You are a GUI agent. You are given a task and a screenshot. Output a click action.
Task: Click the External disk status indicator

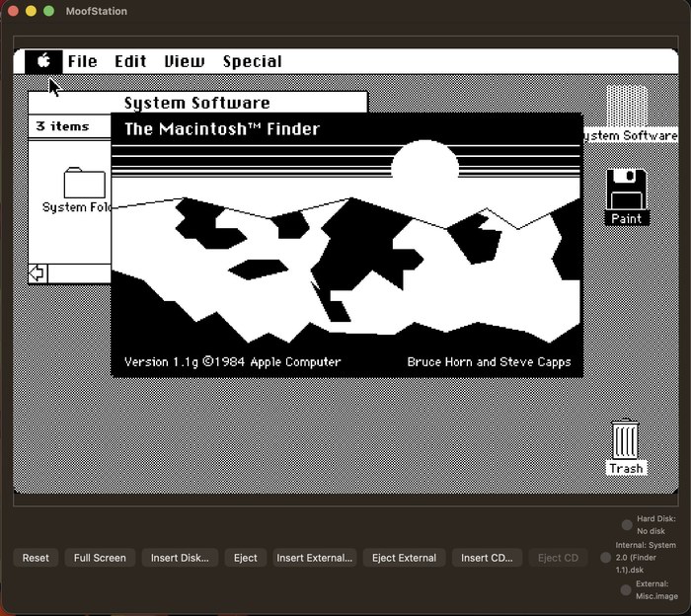[x=625, y=590]
